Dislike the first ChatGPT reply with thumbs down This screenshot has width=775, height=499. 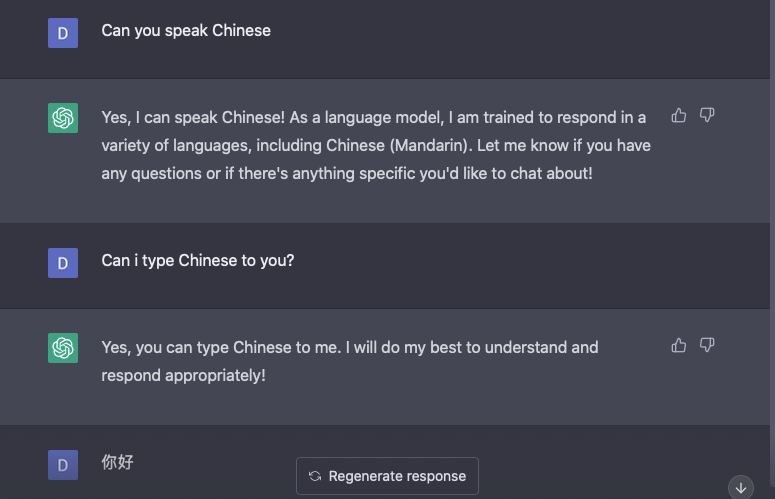(x=707, y=116)
